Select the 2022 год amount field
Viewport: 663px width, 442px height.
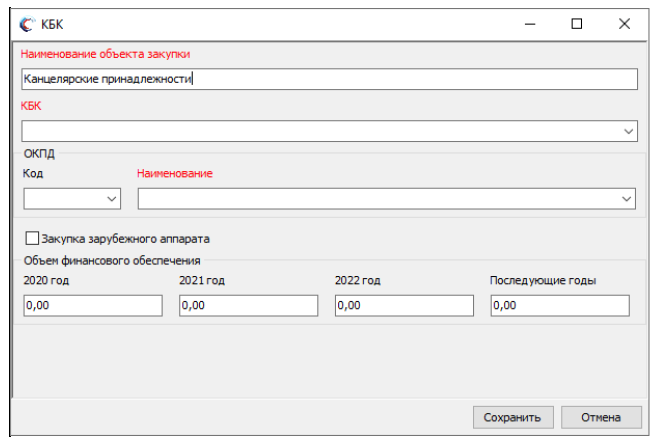[x=404, y=306]
